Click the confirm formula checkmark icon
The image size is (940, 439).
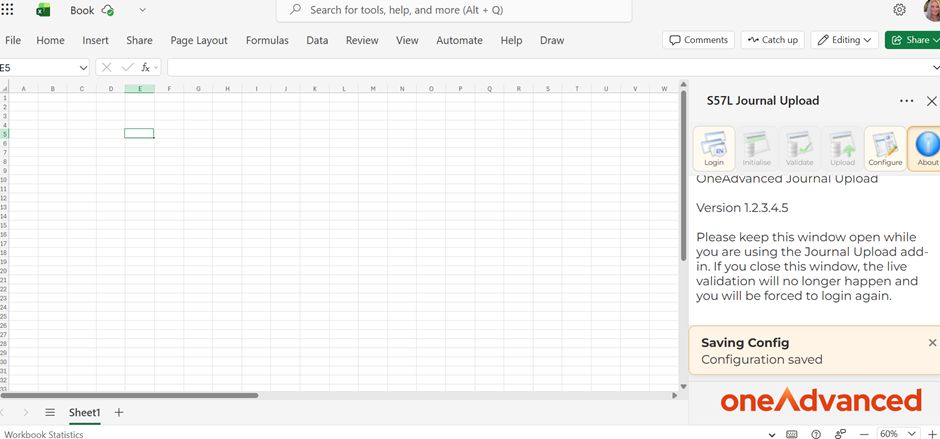pyautogui.click(x=127, y=67)
